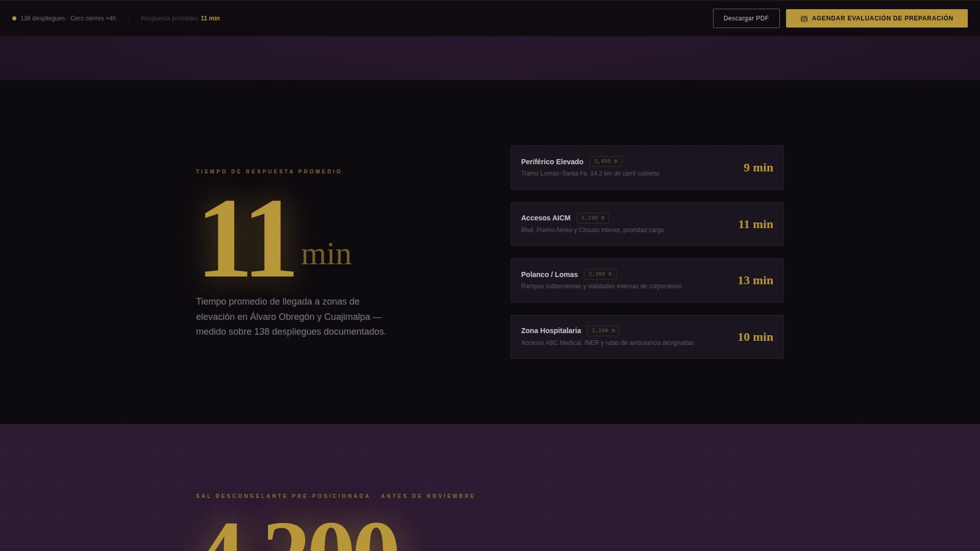Click the Zona Hospitalaria title text
The image size is (980, 551).
[551, 331]
